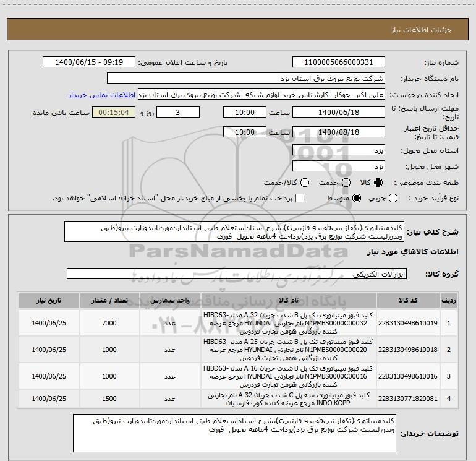Click the quantity 7000 cell

coord(109,323)
